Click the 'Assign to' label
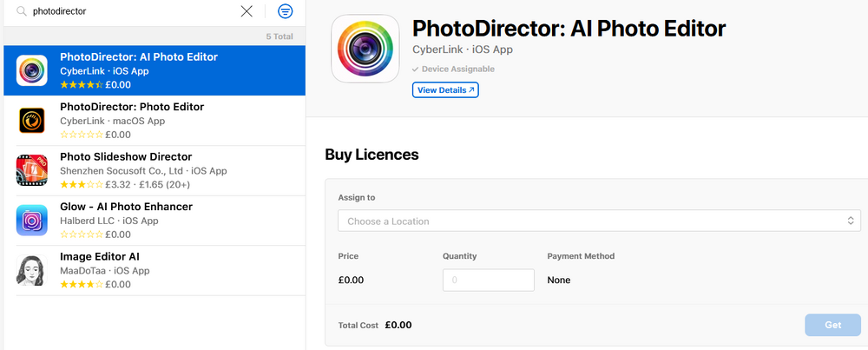Viewport: 868px width, 350px height. tap(357, 198)
